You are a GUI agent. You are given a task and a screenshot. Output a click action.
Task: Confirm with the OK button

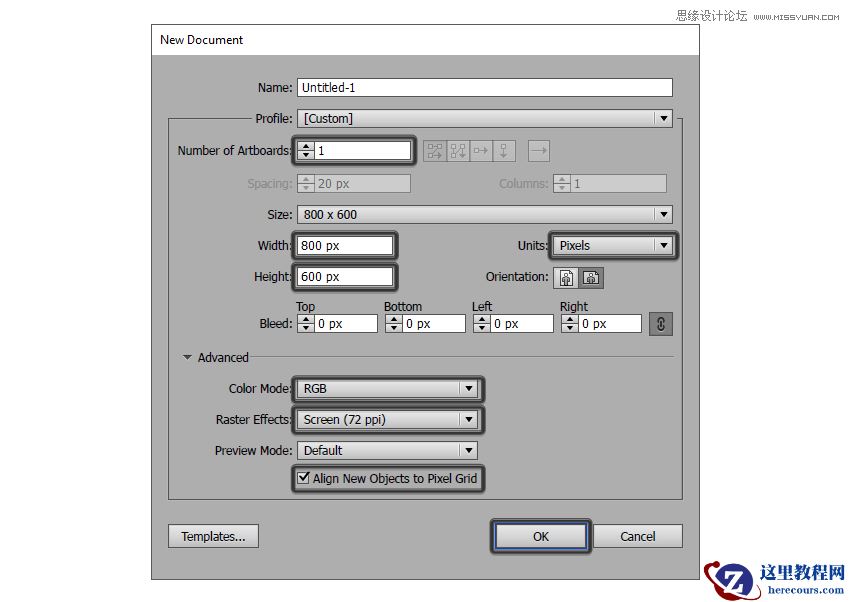pos(540,536)
